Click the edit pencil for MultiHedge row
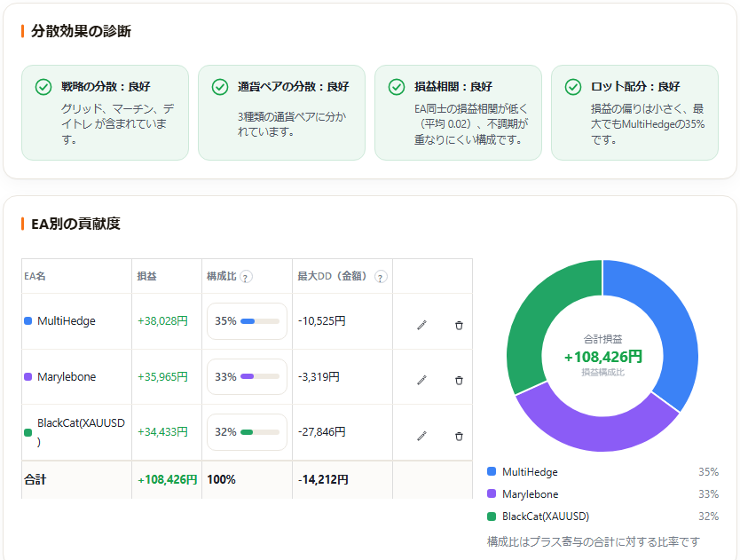The height and width of the screenshot is (560, 740). coord(422,325)
